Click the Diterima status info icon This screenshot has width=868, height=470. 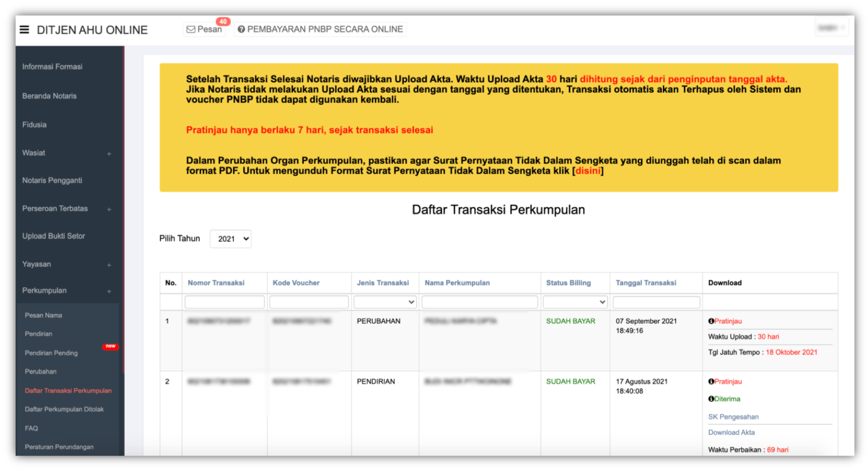click(x=711, y=399)
